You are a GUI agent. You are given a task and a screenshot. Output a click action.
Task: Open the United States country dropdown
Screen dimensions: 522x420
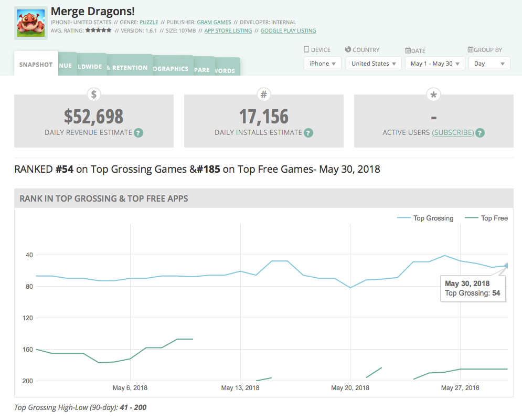point(374,64)
